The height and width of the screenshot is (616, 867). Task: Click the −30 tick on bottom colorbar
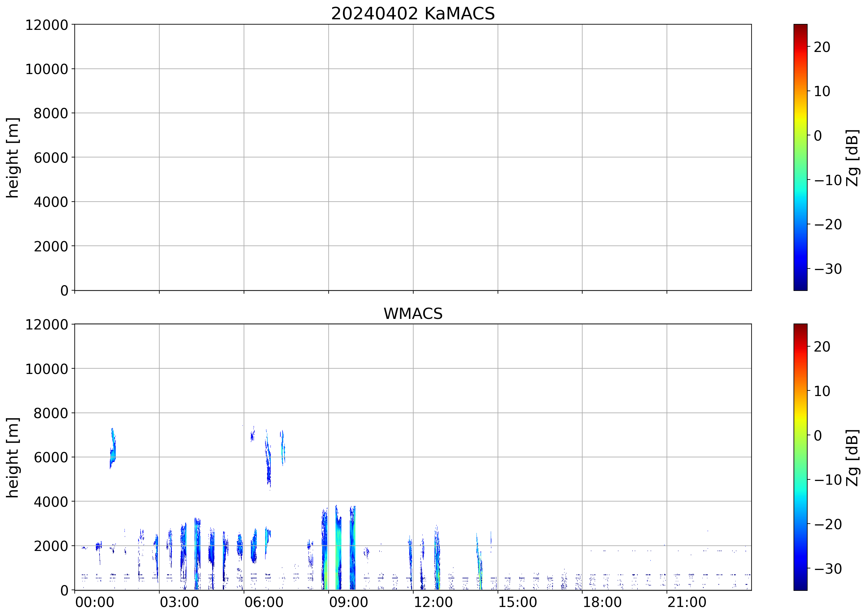point(828,569)
